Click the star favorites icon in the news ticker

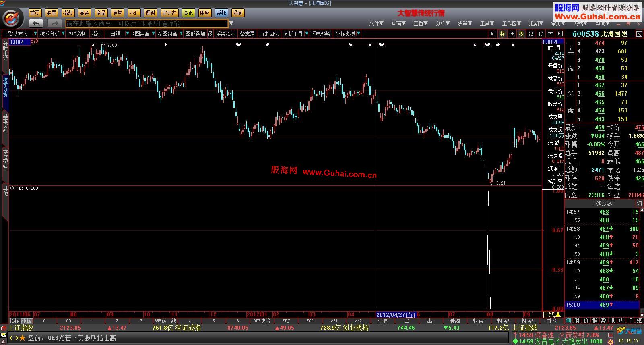point(22,338)
